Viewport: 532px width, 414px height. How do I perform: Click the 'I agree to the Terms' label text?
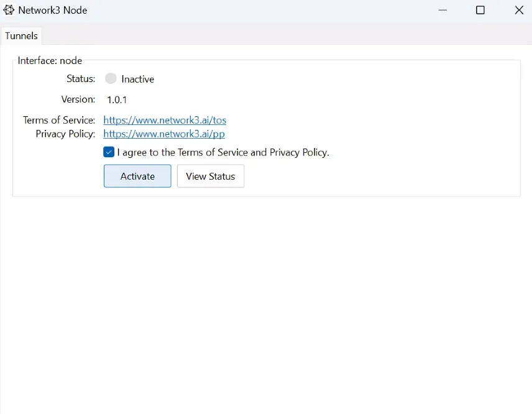click(x=223, y=152)
